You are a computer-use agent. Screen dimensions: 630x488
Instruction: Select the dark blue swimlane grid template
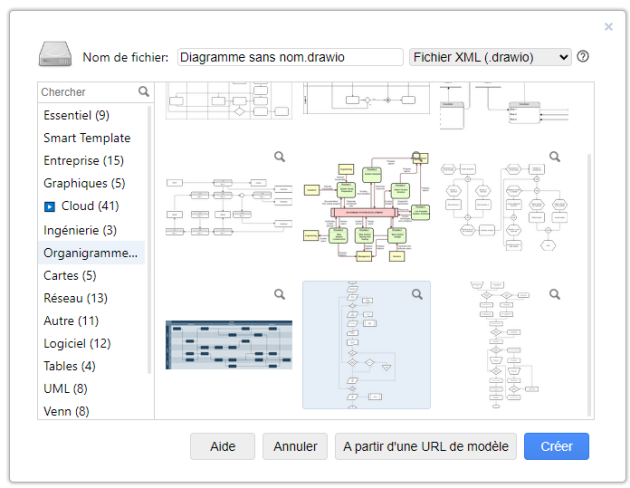click(229, 345)
